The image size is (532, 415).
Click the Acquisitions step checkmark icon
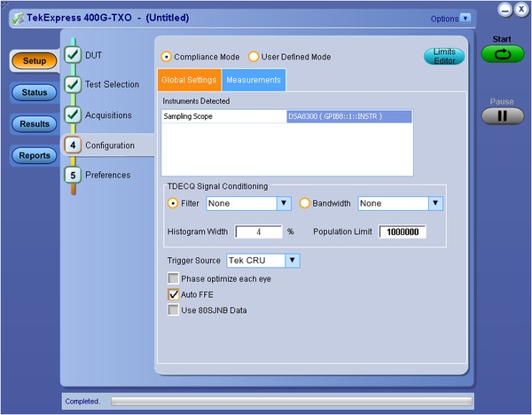coord(73,115)
